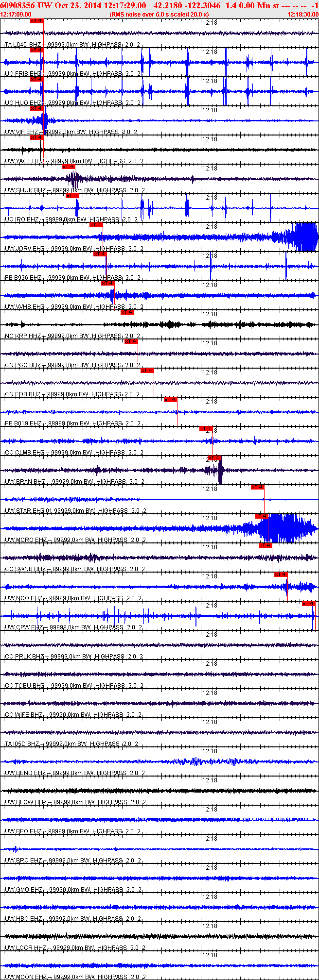Click the 12:18 minute tick on UW MOON trace
This screenshot has width=319, height=980.
(x=210, y=955)
